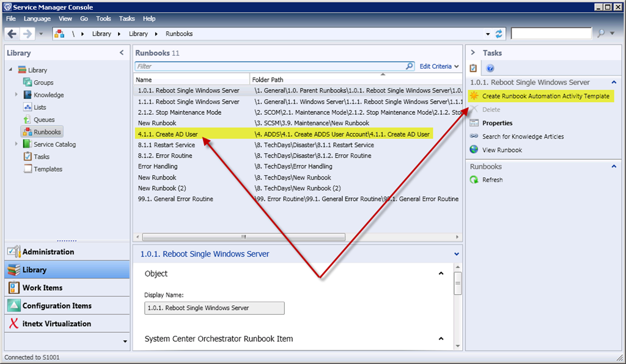Select the 4.1.1. Create AD User runbook

(x=167, y=134)
